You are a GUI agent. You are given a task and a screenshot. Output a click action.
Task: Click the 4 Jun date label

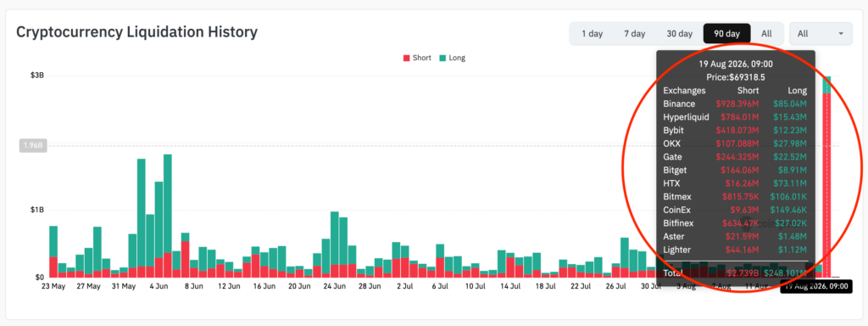(159, 287)
